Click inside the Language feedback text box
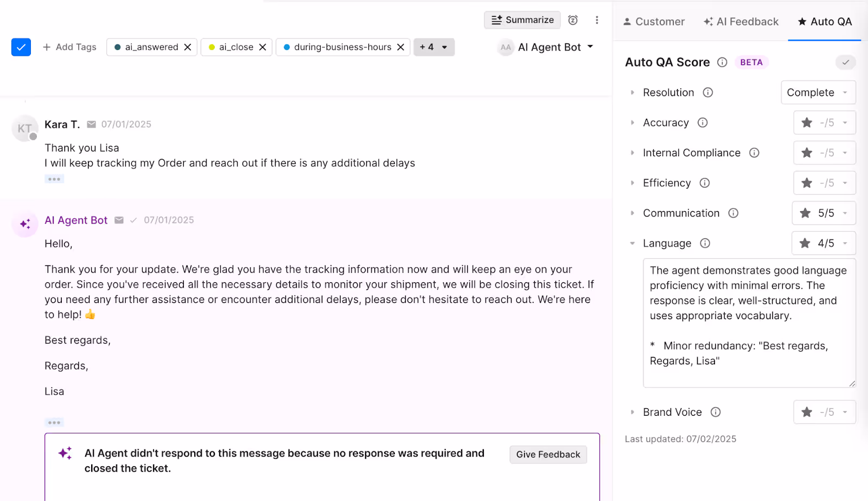The height and width of the screenshot is (501, 868). coord(749,323)
